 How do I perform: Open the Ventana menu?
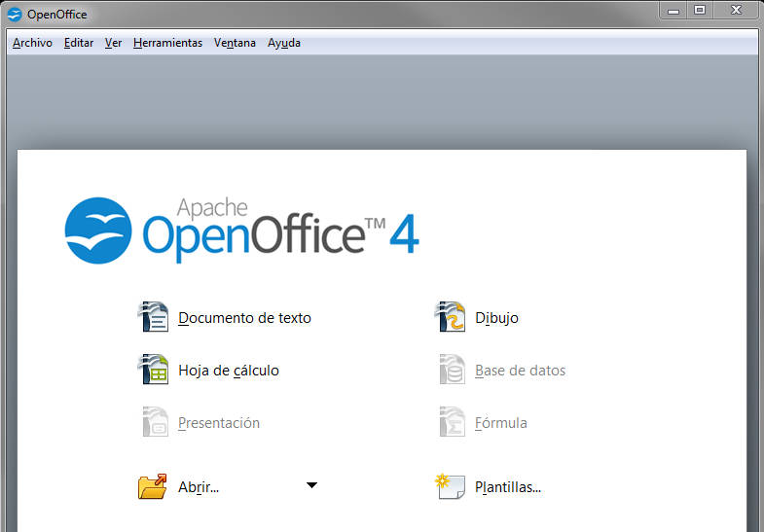(x=235, y=43)
